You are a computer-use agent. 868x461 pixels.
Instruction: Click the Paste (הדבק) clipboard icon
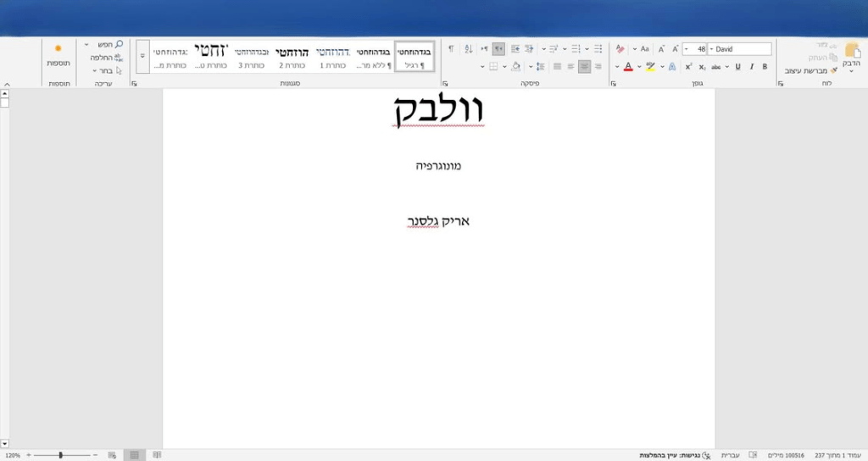click(851, 53)
